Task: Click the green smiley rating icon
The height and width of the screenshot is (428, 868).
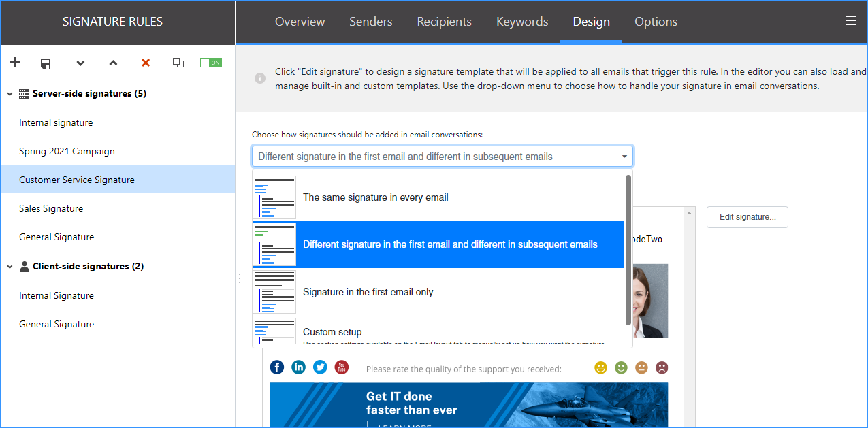Action: coord(621,368)
